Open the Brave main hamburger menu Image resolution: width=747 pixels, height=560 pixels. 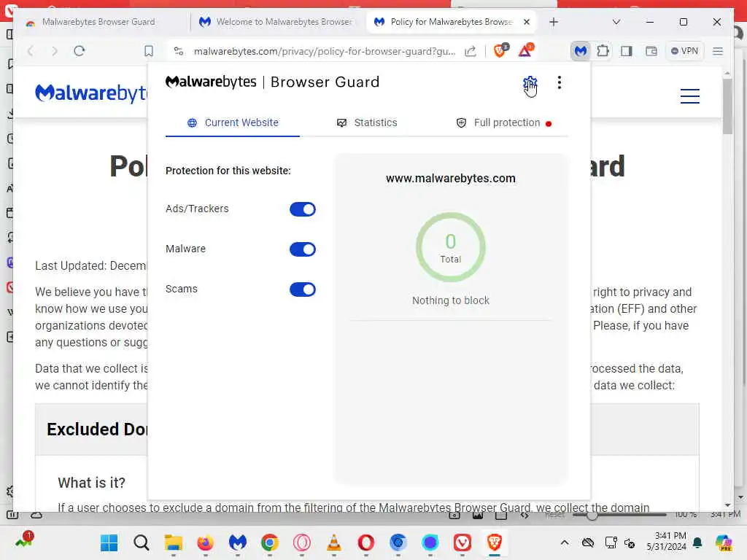point(718,51)
